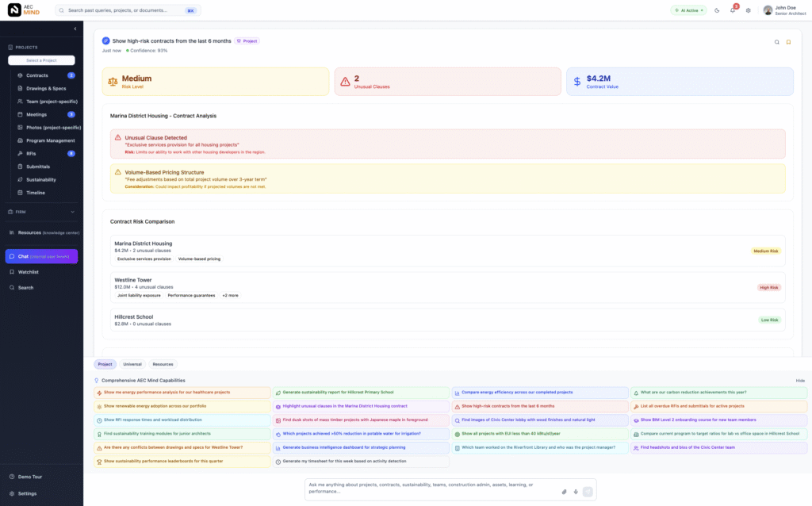
Task: Click the John Doe profile avatar
Action: pos(766,10)
